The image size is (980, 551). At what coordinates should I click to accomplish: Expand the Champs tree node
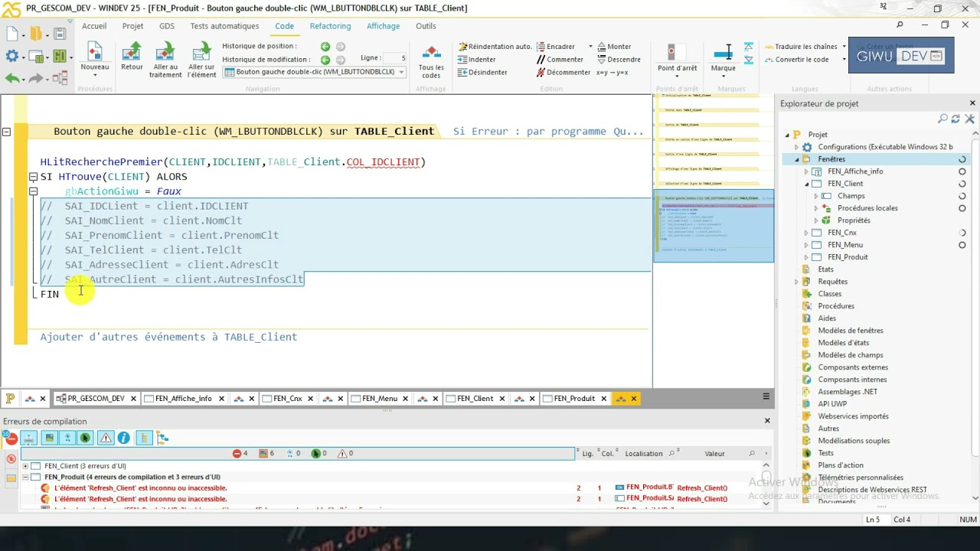click(x=816, y=196)
